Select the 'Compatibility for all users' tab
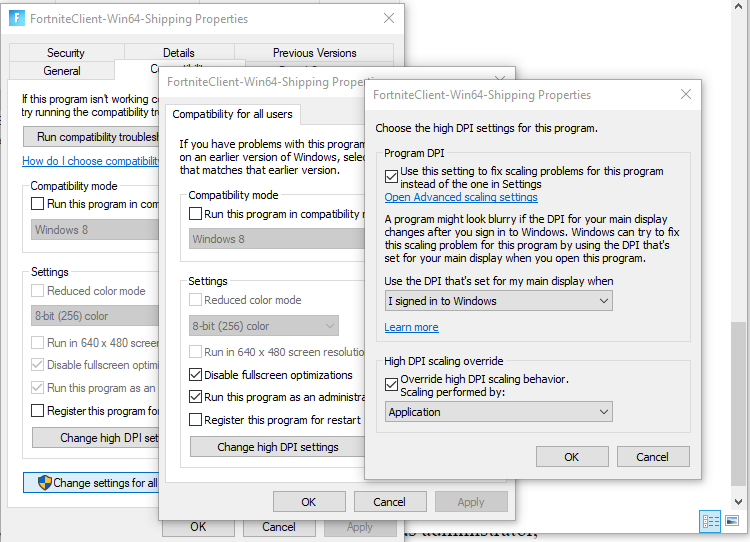Viewport: 750px width, 542px height. (232, 114)
